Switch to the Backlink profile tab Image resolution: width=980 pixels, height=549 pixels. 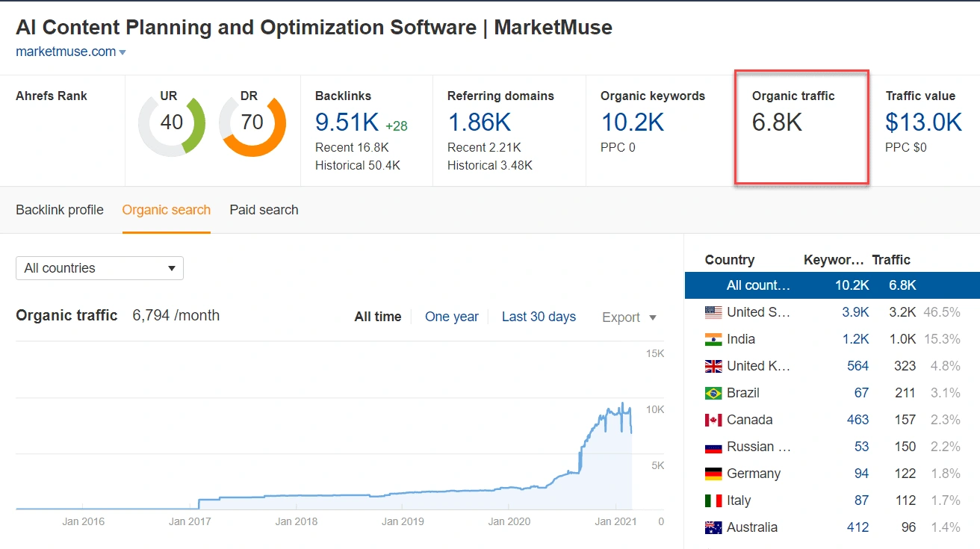[60, 210]
